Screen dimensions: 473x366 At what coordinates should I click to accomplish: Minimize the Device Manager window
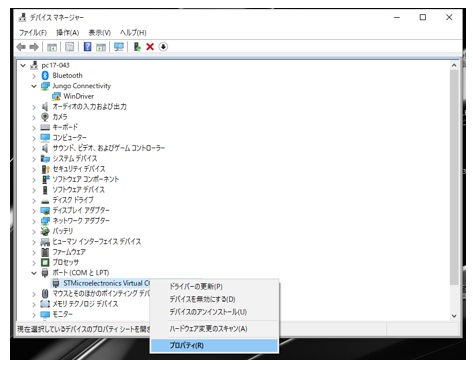[397, 17]
